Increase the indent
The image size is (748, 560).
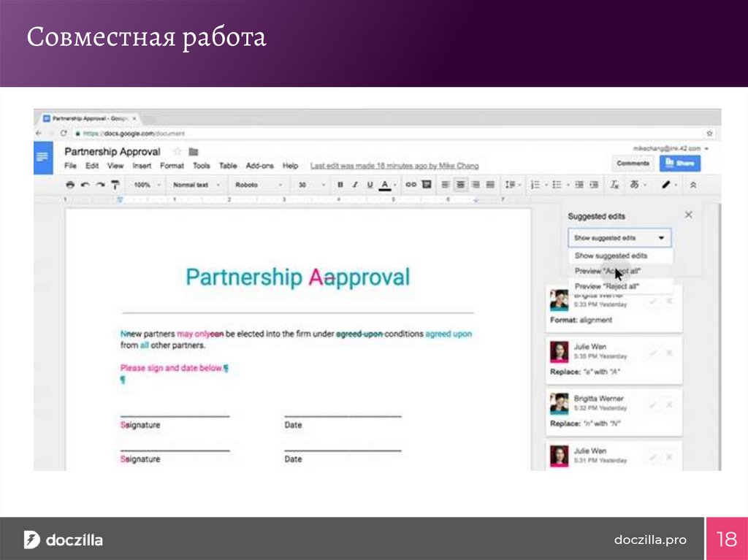coord(594,185)
